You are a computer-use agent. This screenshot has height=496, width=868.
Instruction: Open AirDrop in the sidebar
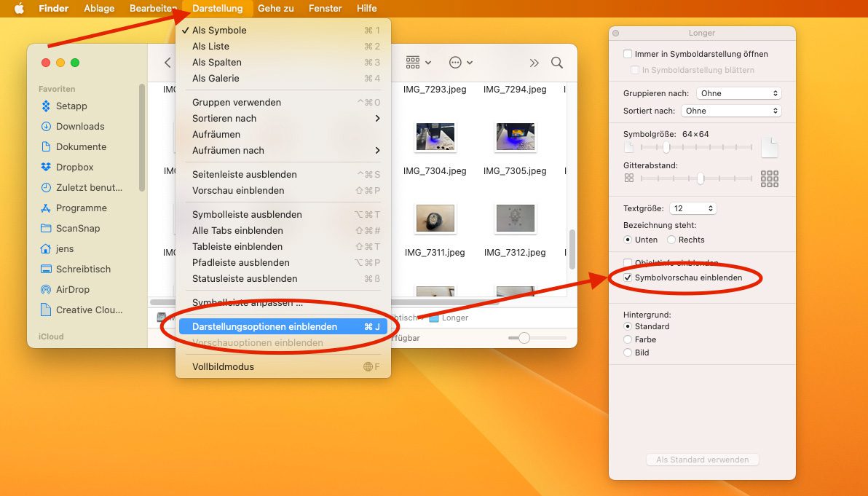pyautogui.click(x=72, y=289)
